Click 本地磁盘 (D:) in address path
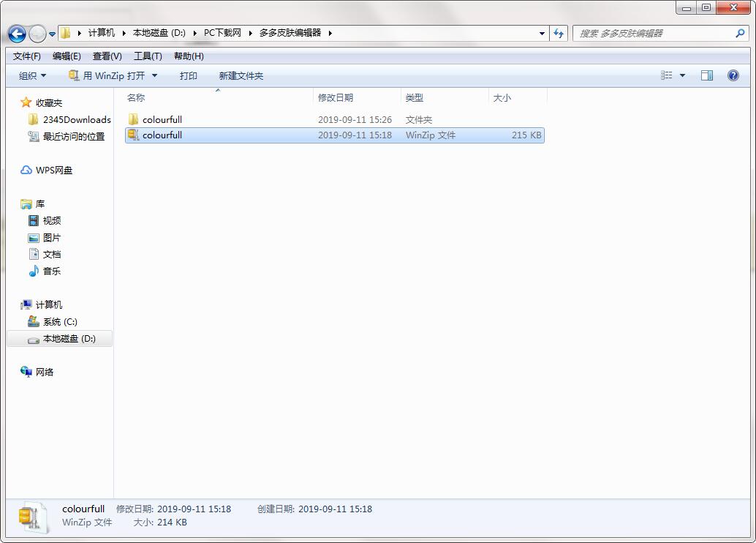756x543 pixels. tap(159, 33)
